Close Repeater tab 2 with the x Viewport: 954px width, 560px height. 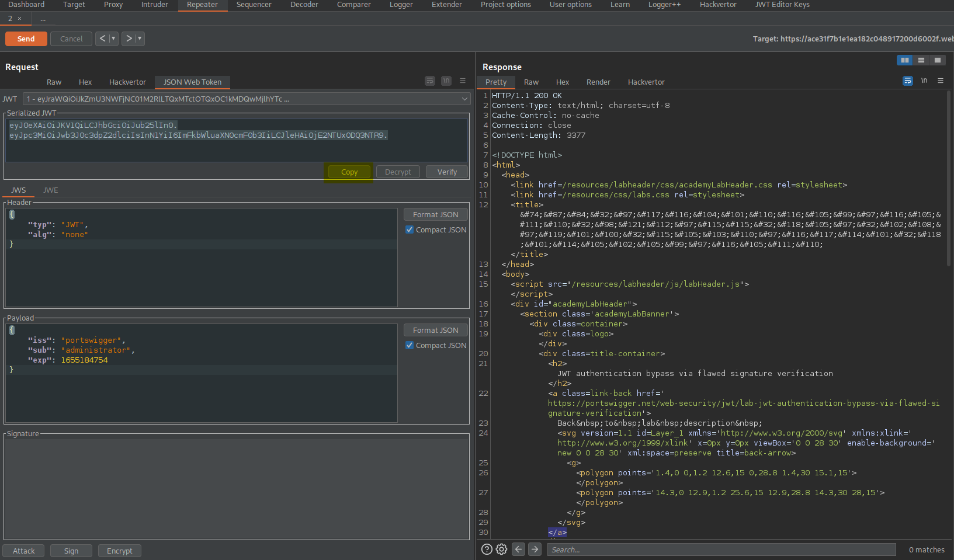click(20, 19)
